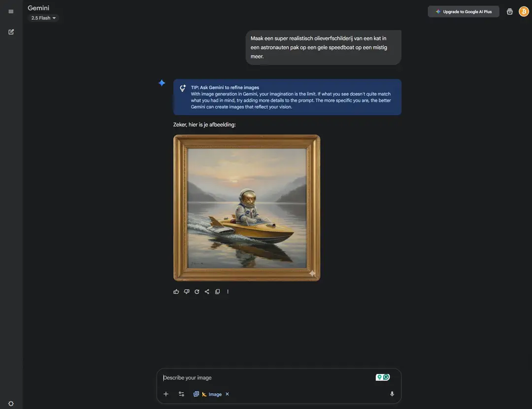Viewport: 532px width, 409px height.
Task: Activate the microphone voice input
Action: tap(392, 394)
